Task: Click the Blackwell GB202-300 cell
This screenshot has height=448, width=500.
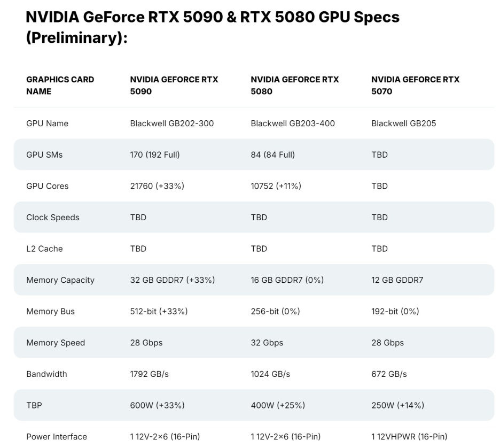Action: [x=172, y=123]
